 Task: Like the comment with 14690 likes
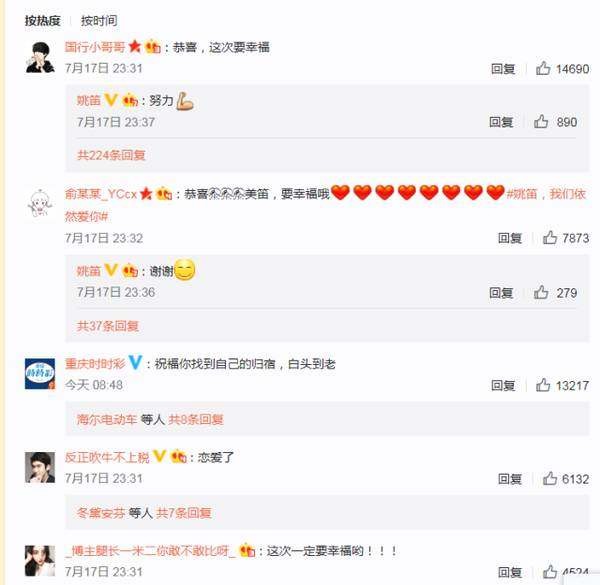[x=543, y=68]
